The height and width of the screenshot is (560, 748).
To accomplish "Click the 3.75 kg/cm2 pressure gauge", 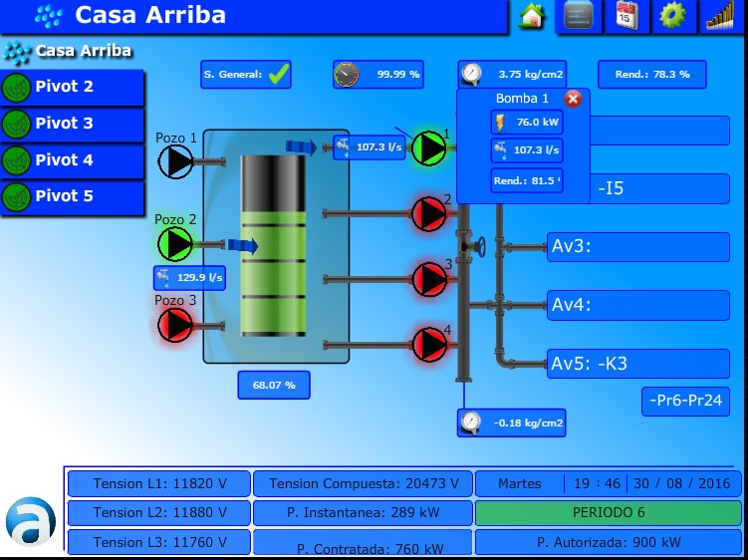I will [512, 75].
